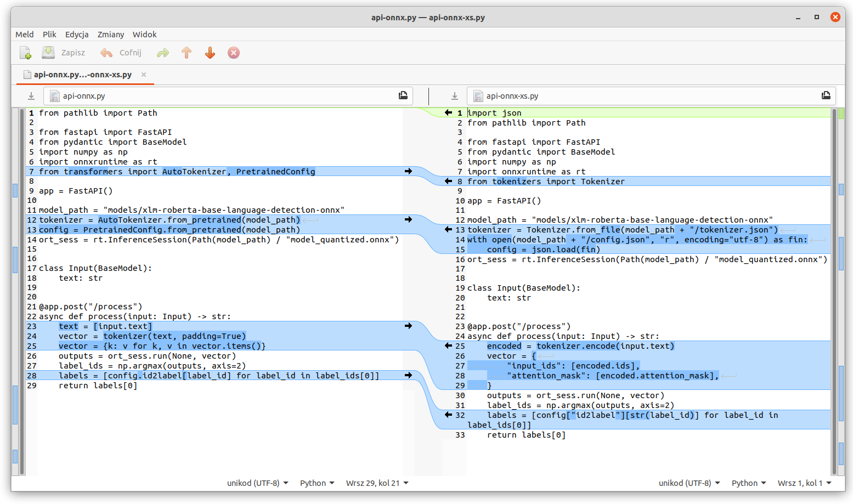The image size is (853, 504).
Task: Click left 'return labels[0]' line 29
Action: [98, 386]
